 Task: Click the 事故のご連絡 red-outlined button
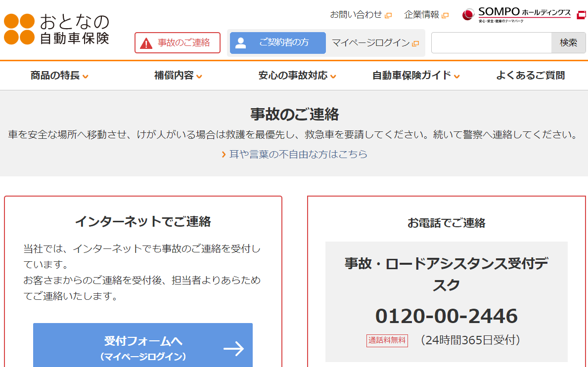tap(178, 43)
